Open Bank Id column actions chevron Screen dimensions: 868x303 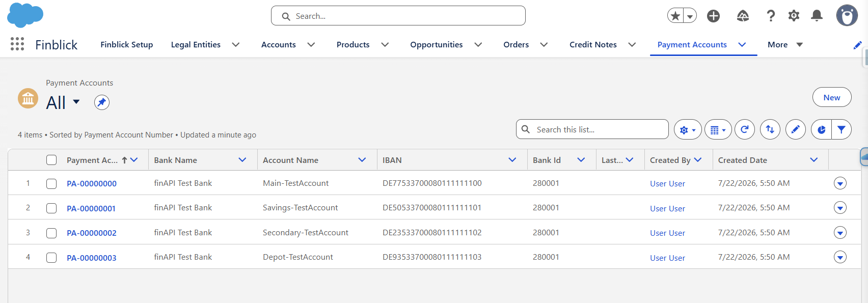[x=581, y=160]
